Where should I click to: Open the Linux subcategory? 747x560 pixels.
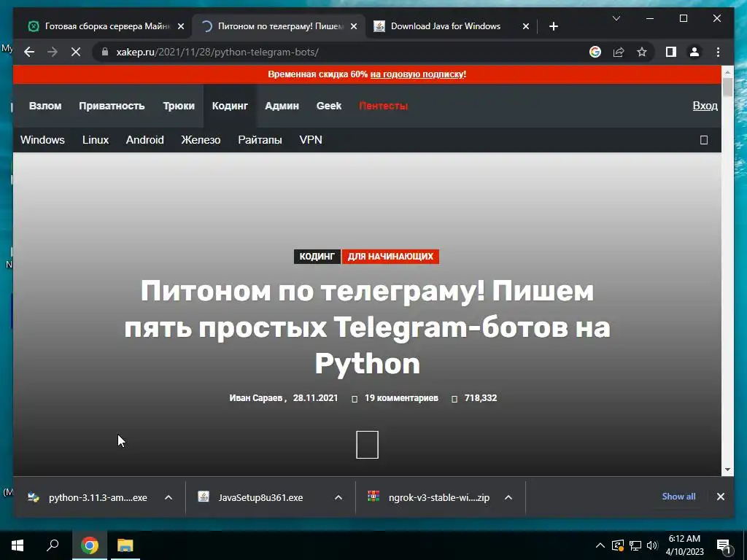click(96, 140)
